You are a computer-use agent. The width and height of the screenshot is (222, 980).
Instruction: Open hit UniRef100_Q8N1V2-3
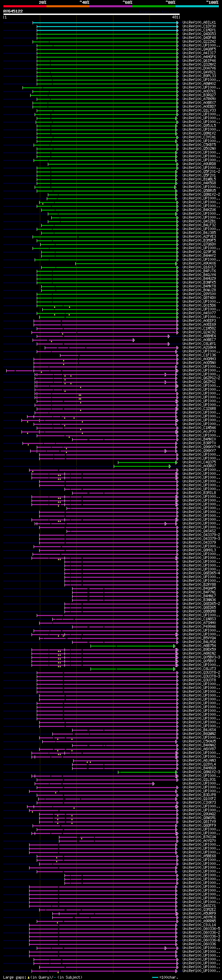201,772
